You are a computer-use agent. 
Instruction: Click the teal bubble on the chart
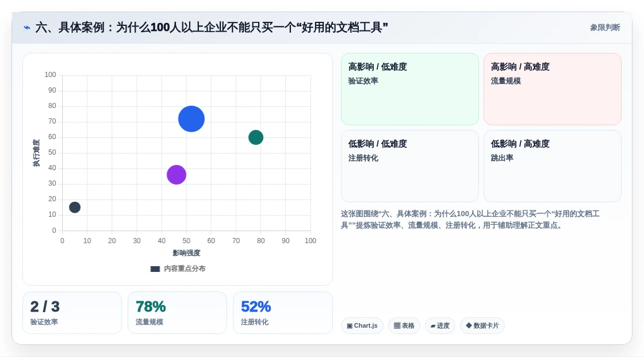pyautogui.click(x=256, y=137)
